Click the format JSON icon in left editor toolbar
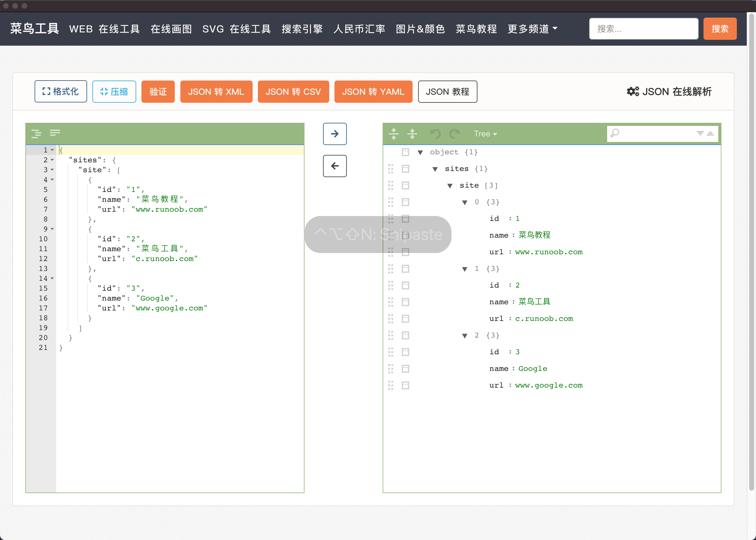The height and width of the screenshot is (540, 756). [x=36, y=133]
